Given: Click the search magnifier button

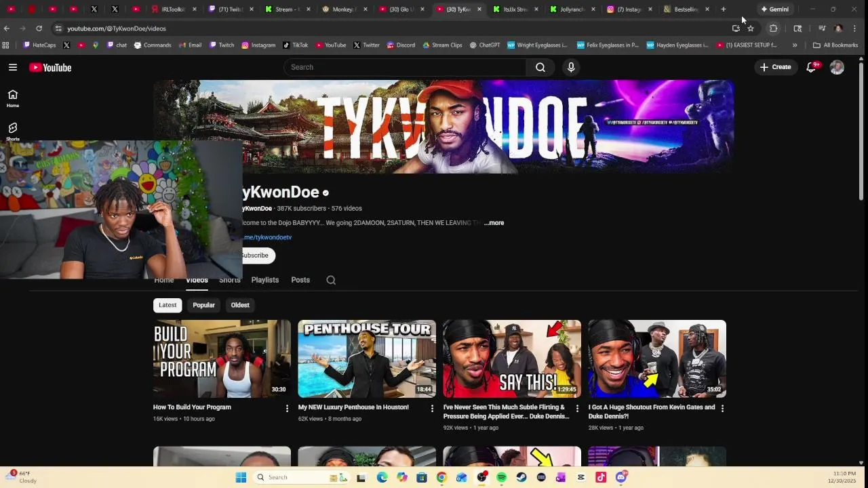Looking at the screenshot, I should 540,67.
